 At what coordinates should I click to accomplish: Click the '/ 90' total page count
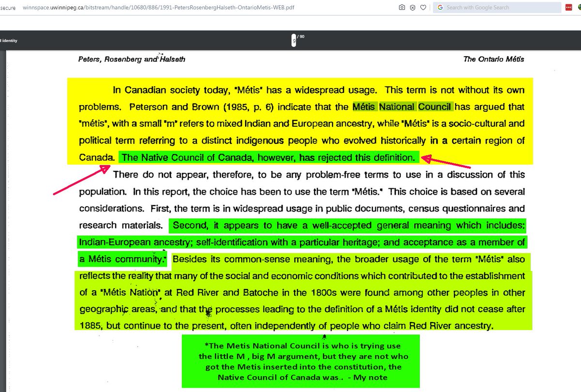click(301, 37)
